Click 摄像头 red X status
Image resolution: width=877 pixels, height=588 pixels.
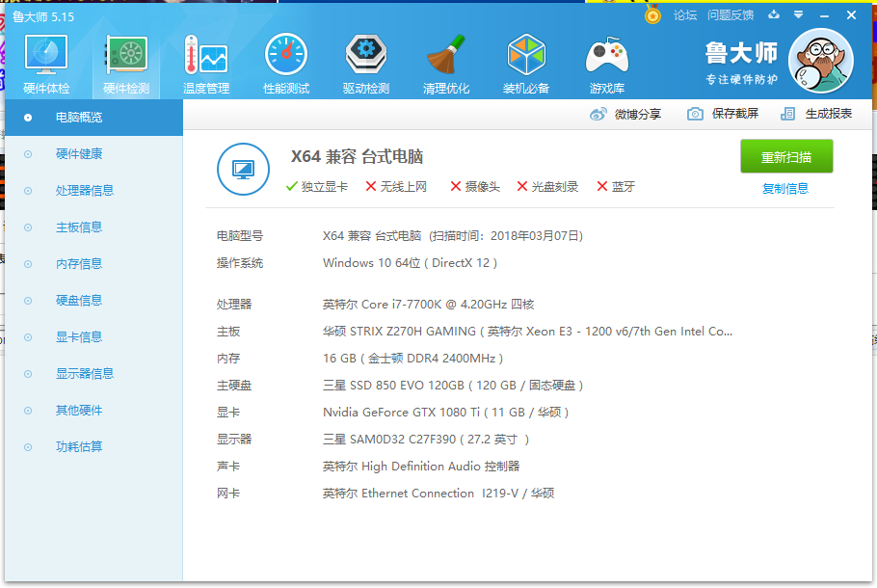(x=475, y=187)
